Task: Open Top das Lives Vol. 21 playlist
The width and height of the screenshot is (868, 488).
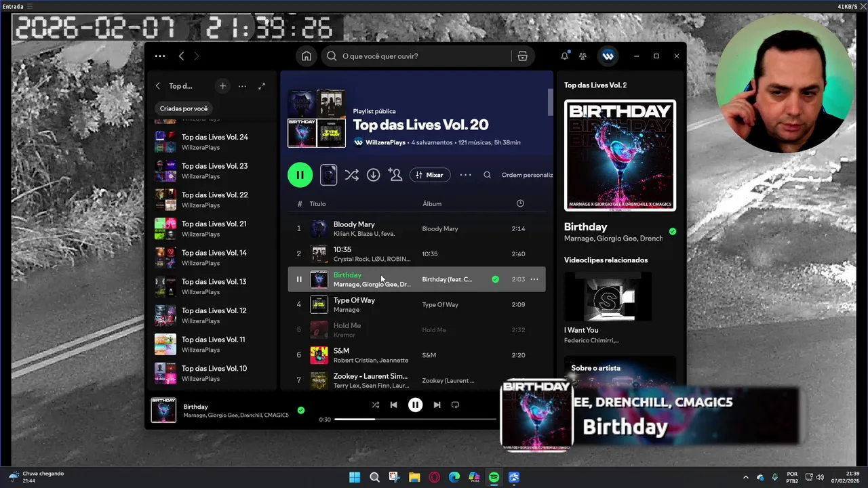Action: pos(212,228)
